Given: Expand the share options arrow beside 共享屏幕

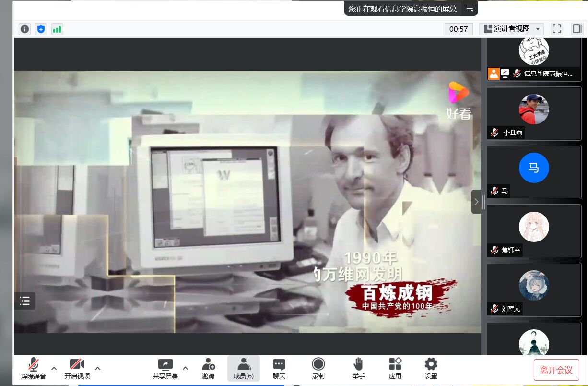Looking at the screenshot, I should tap(186, 369).
